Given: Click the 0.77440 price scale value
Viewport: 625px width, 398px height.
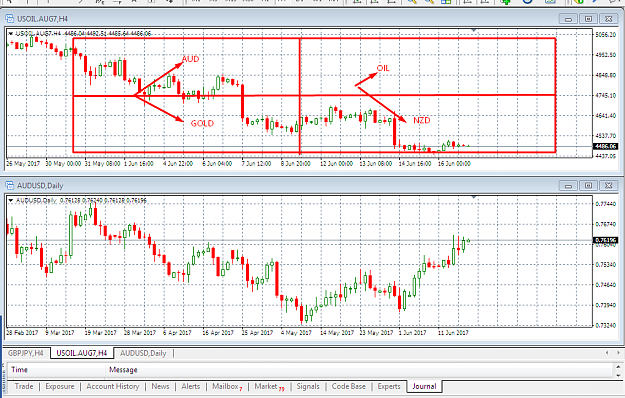Looking at the screenshot, I should (x=606, y=204).
